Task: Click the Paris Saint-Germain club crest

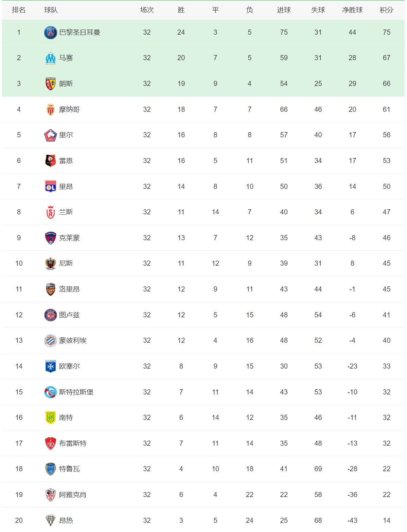Action: pyautogui.click(x=51, y=32)
